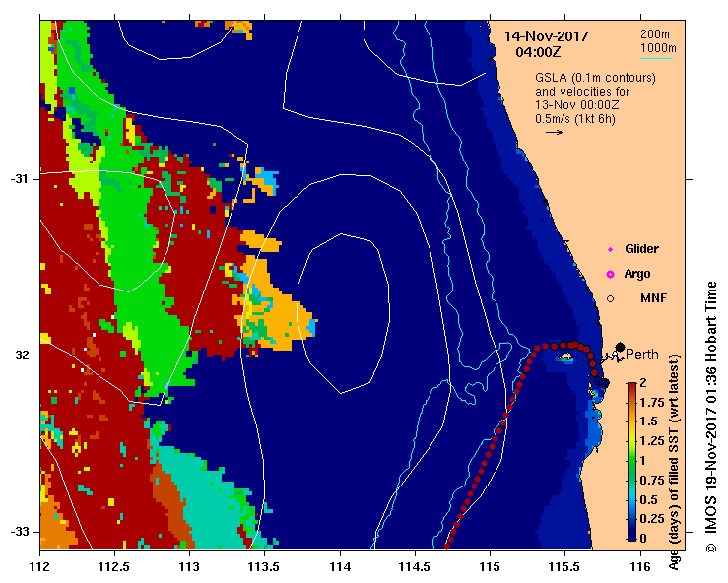This screenshot has width=728, height=583.
Task: Click the 0.5m/s velocity scale arrow
Action: (x=555, y=132)
